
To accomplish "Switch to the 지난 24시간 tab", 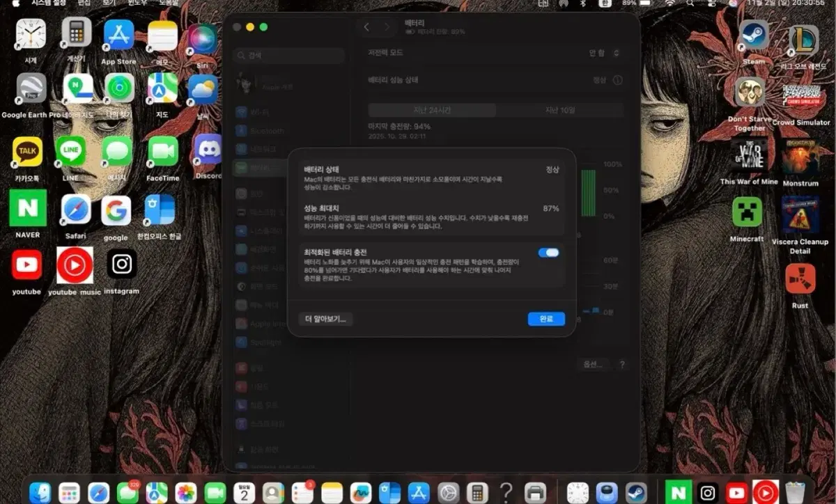I will click(432, 110).
